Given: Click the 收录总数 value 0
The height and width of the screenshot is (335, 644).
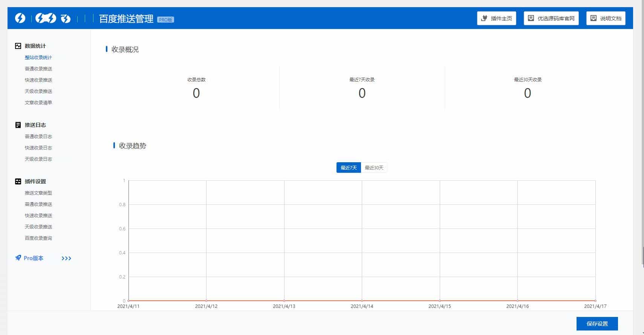Looking at the screenshot, I should [x=196, y=93].
